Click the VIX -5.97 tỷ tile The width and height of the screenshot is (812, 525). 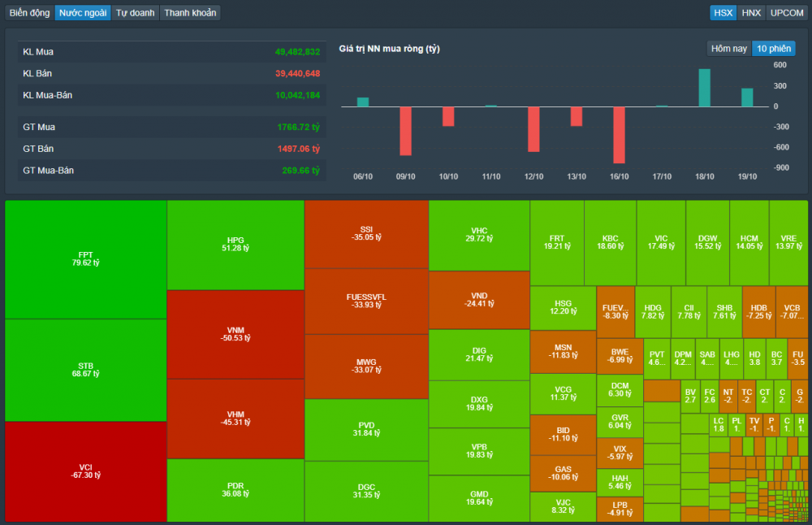coord(620,453)
